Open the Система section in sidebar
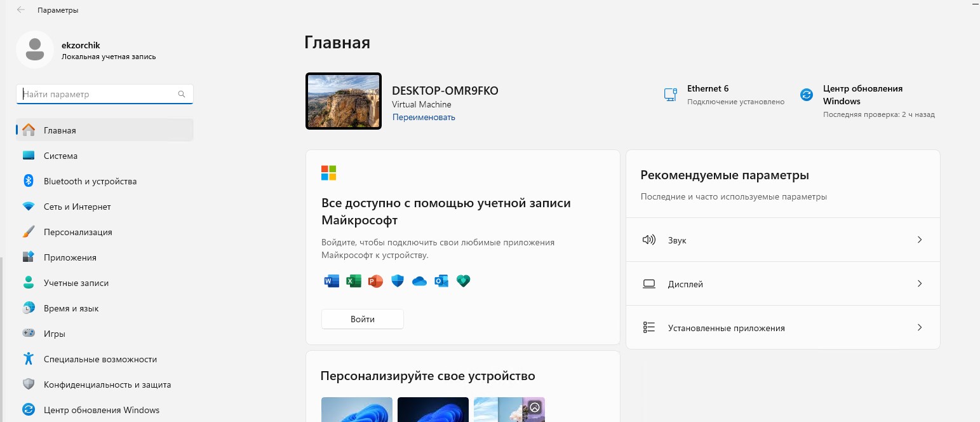 coord(60,156)
